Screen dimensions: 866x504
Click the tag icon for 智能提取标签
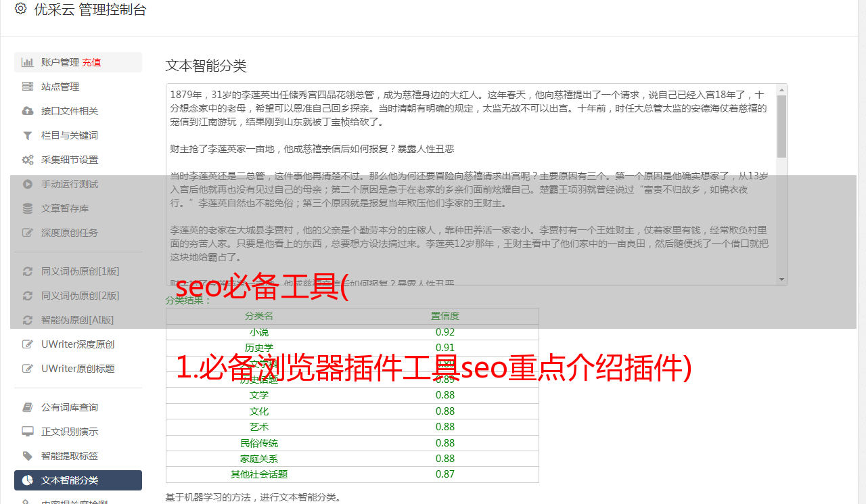[x=28, y=456]
